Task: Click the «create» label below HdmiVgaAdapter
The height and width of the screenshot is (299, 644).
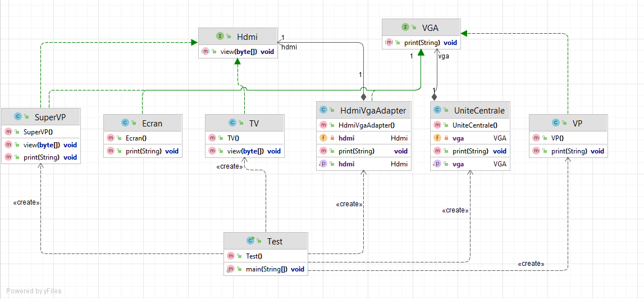Action: click(x=349, y=204)
